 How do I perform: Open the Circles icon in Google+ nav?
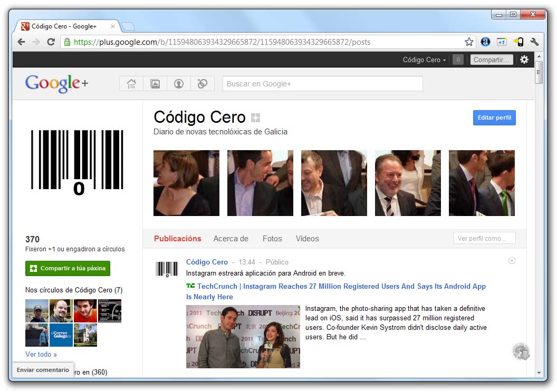203,84
